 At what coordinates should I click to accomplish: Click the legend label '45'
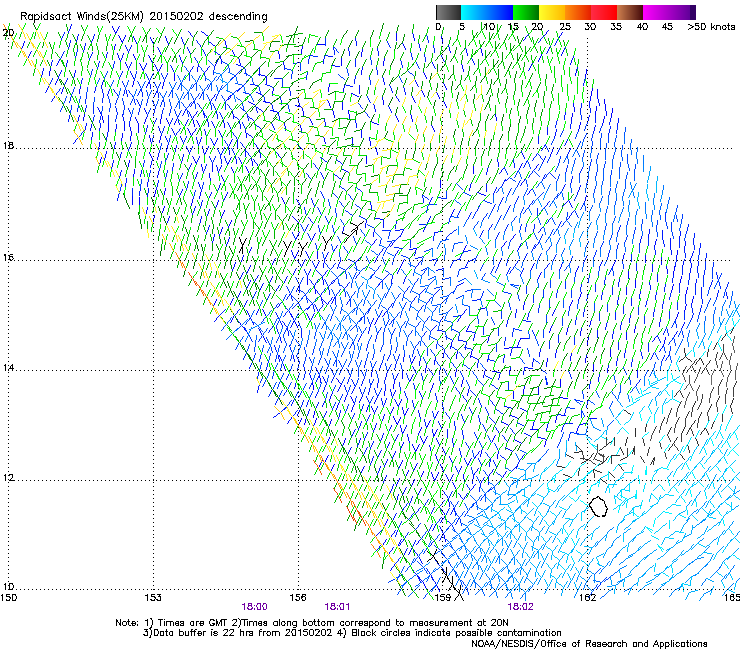[x=667, y=26]
